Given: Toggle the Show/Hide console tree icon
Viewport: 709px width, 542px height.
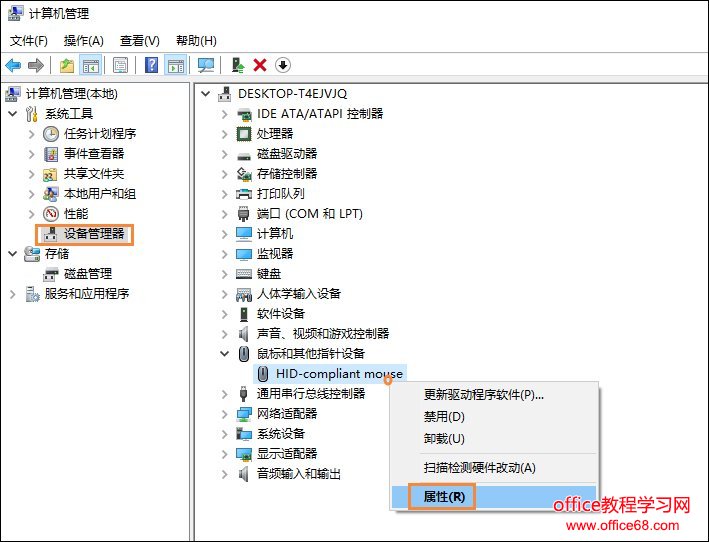Looking at the screenshot, I should point(90,66).
